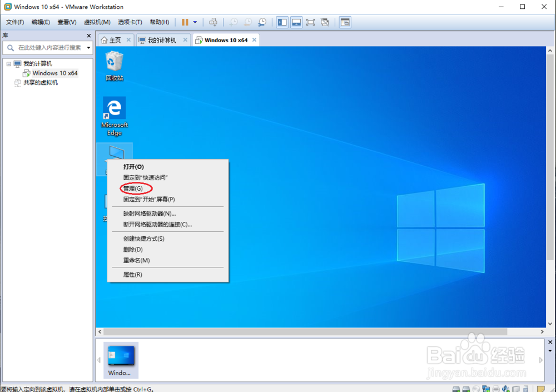The height and width of the screenshot is (392, 556).
Task: Choose 删除(D) in the context menu
Action: 133,250
